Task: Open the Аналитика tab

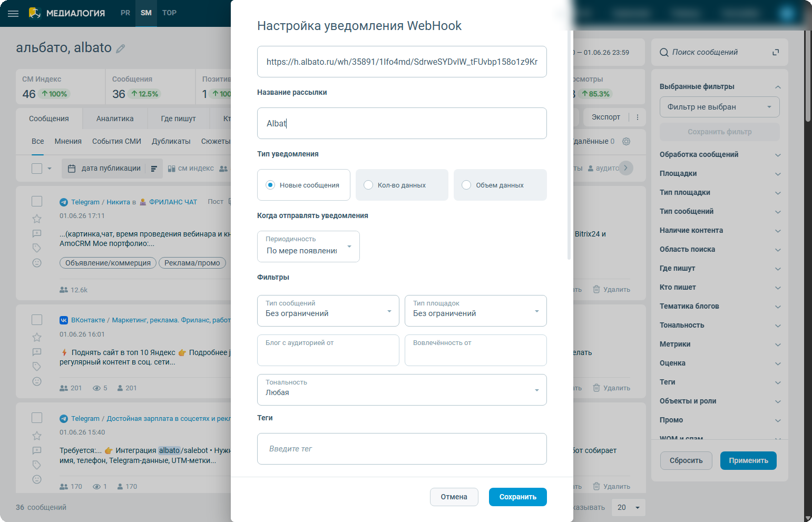Action: click(x=115, y=119)
